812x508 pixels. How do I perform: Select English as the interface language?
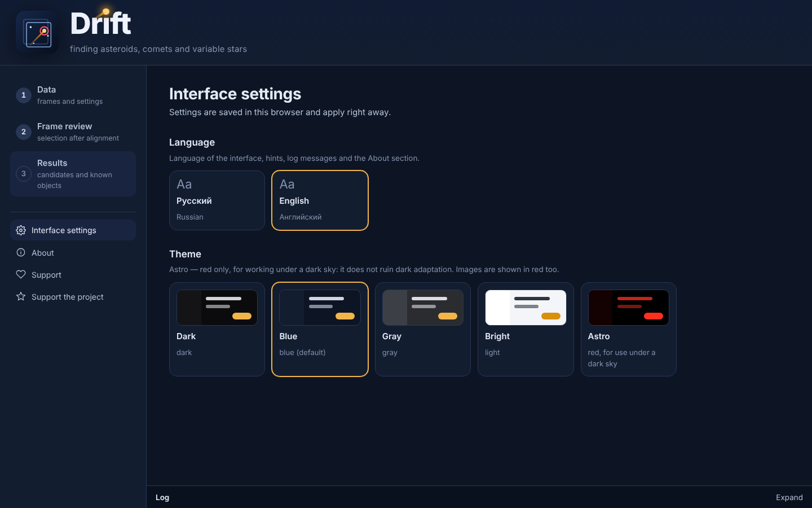320,200
